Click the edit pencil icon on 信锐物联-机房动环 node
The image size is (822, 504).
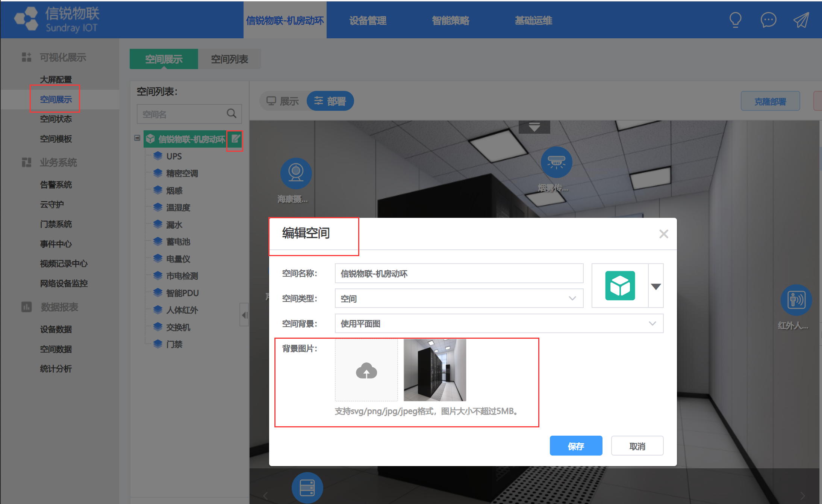pos(235,139)
